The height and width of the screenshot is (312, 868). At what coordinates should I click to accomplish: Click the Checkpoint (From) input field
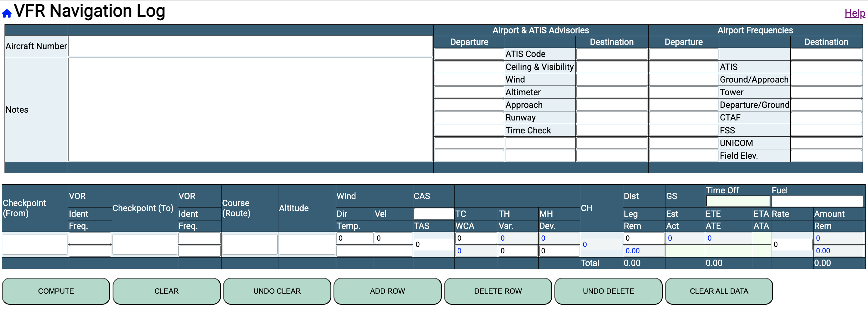pyautogui.click(x=35, y=244)
